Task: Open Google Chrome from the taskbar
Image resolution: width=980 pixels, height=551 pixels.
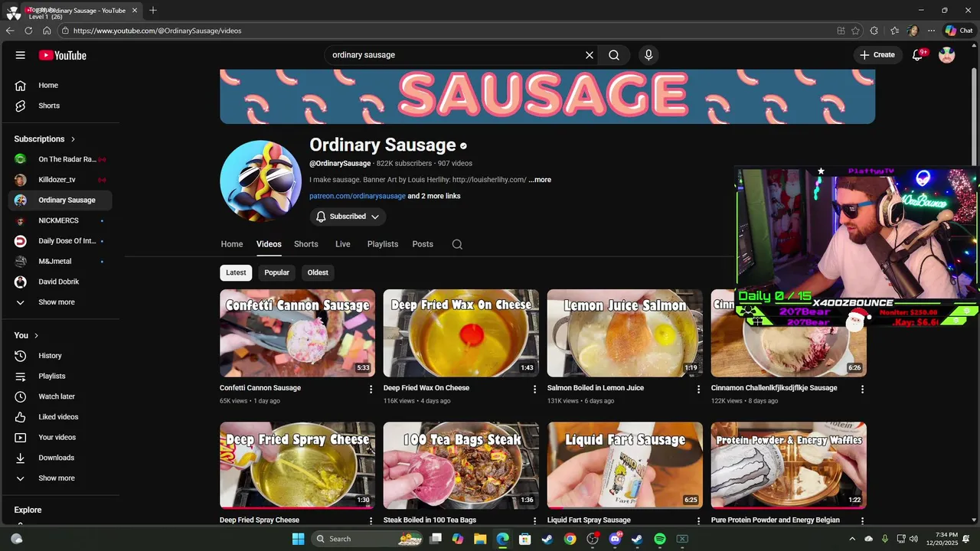Action: (x=570, y=539)
